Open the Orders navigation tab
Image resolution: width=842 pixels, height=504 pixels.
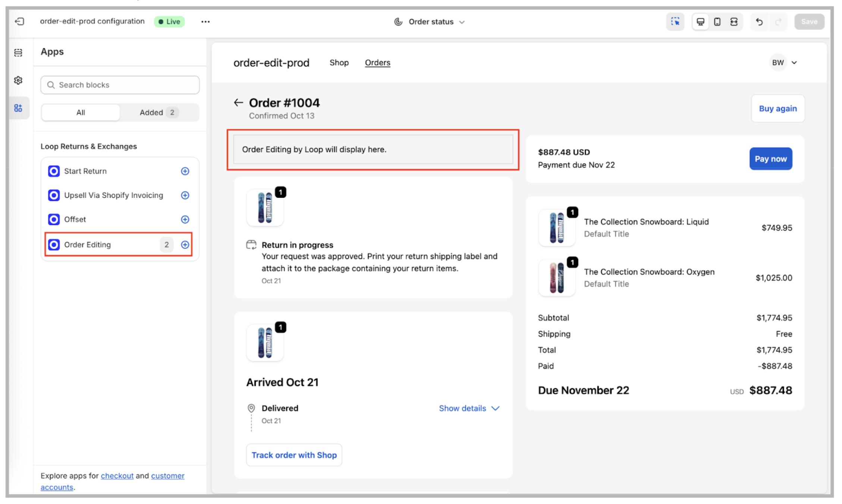coord(377,63)
